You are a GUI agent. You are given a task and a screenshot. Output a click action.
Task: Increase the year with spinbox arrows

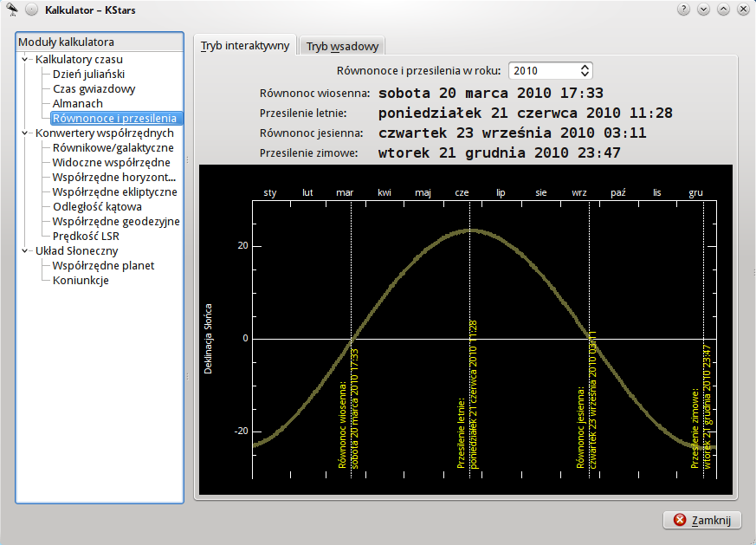click(585, 67)
